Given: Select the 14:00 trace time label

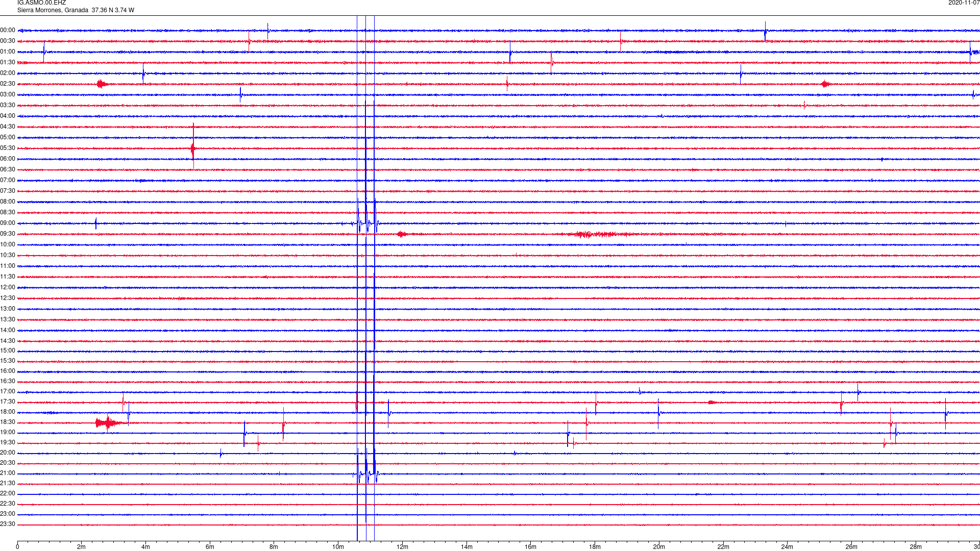Looking at the screenshot, I should pyautogui.click(x=8, y=331).
